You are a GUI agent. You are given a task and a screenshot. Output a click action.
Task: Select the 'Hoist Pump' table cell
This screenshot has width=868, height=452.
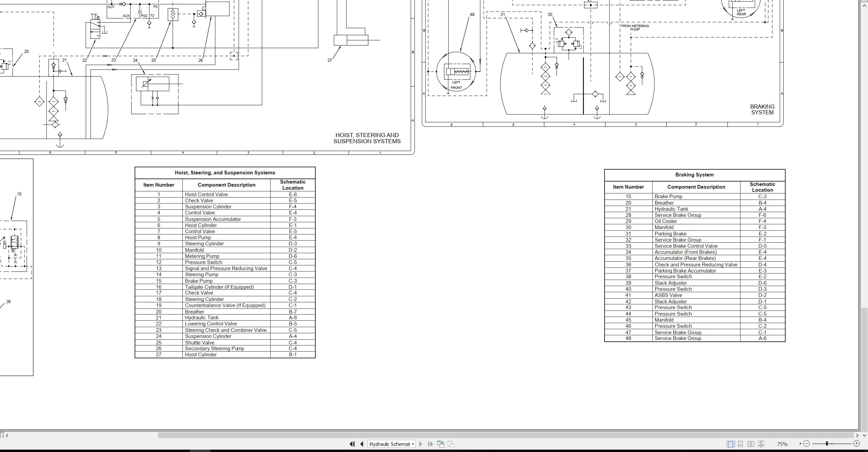coord(226,238)
